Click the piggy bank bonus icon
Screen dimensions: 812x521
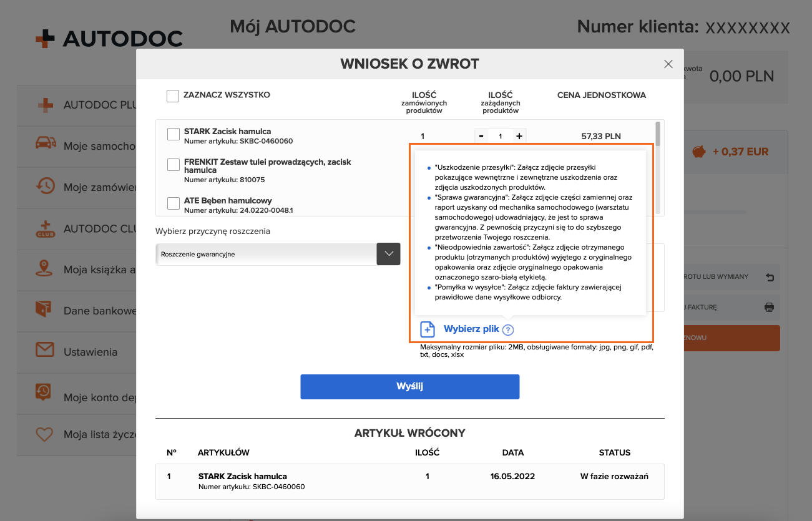(700, 152)
